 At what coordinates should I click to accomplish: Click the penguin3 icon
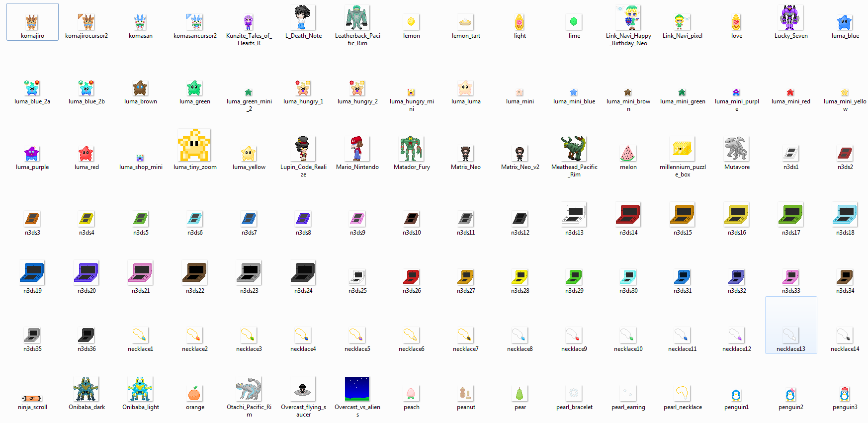click(x=844, y=393)
